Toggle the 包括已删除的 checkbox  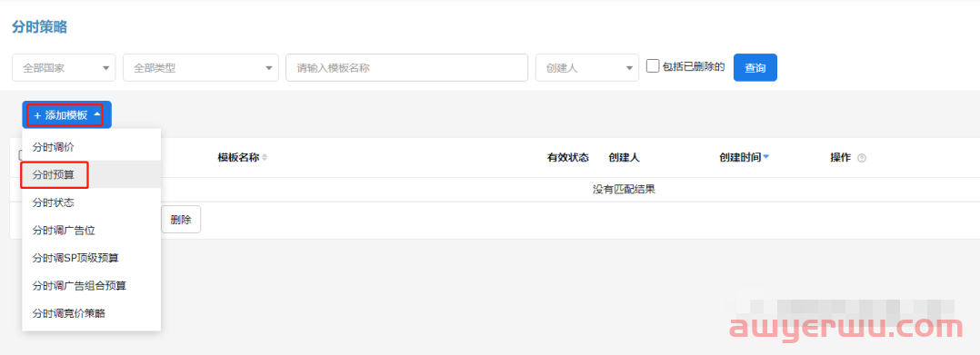pos(653,66)
